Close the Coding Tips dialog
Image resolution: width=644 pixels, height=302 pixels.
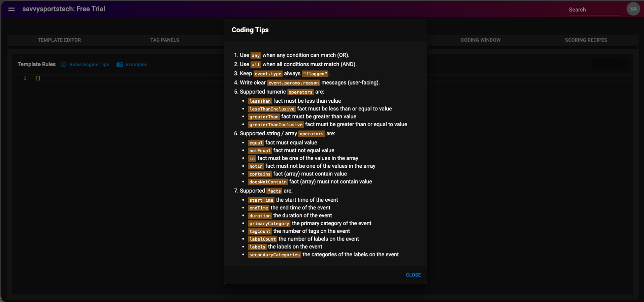(x=413, y=275)
